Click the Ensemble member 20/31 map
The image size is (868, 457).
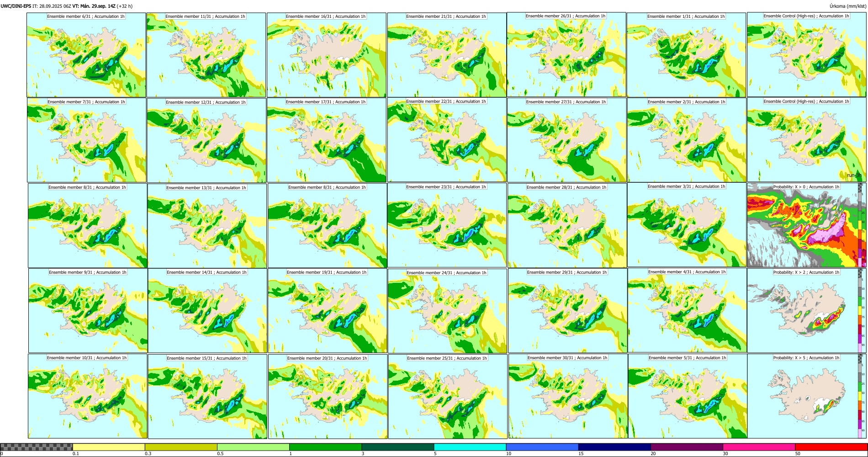(x=328, y=396)
